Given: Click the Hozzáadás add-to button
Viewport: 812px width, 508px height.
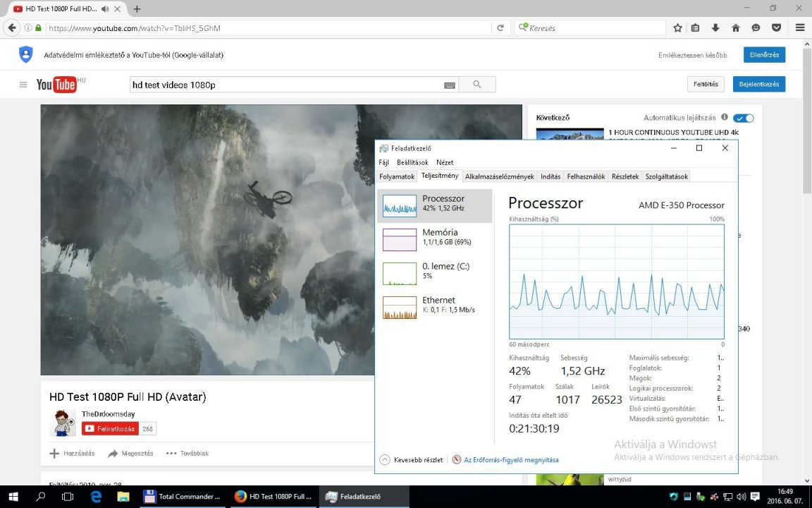Looking at the screenshot, I should (x=72, y=454).
